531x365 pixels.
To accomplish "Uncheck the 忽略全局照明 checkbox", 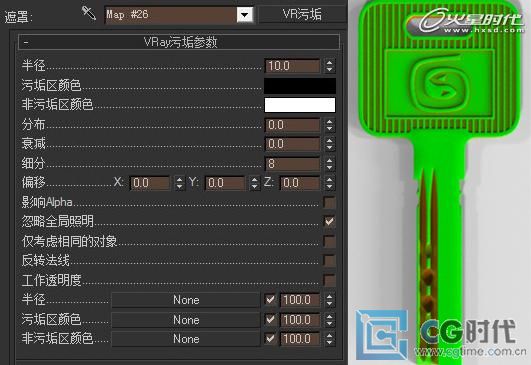I will [329, 222].
